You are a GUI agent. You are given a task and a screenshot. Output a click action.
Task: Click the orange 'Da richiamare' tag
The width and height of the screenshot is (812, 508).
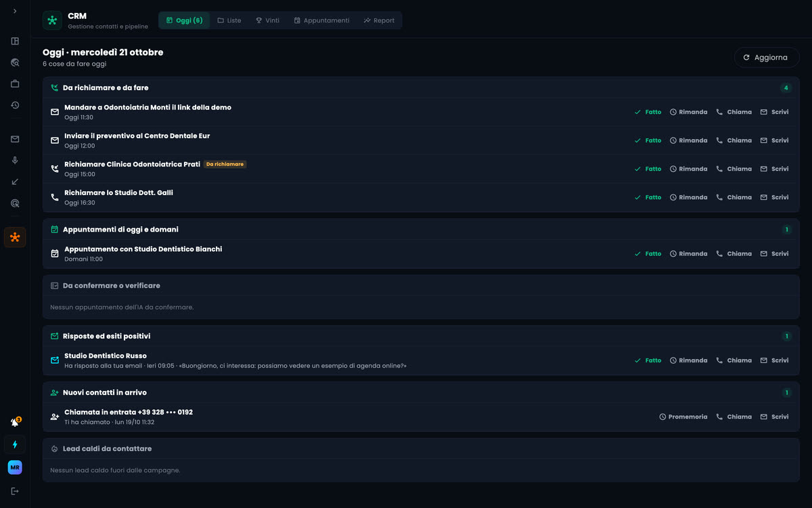[225, 165]
